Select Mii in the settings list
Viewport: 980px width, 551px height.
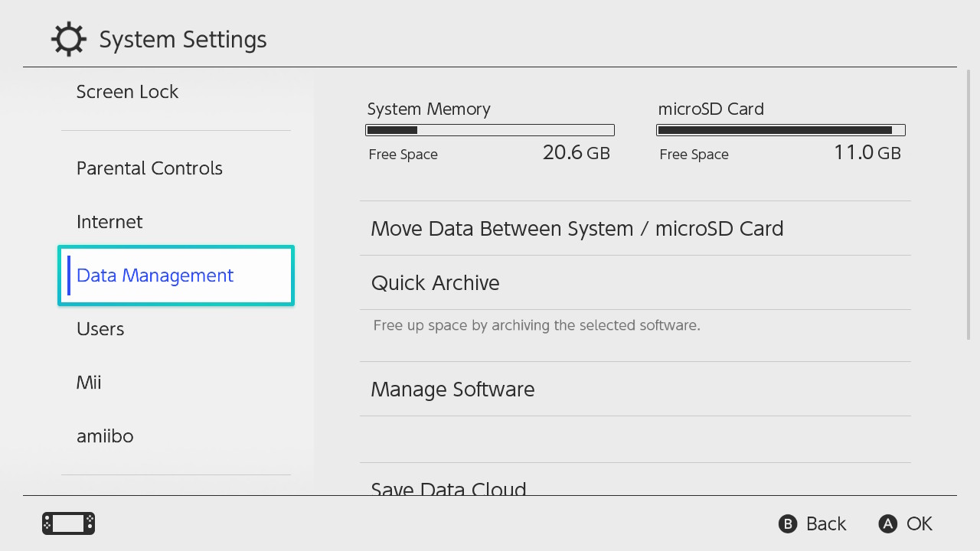pos(89,383)
